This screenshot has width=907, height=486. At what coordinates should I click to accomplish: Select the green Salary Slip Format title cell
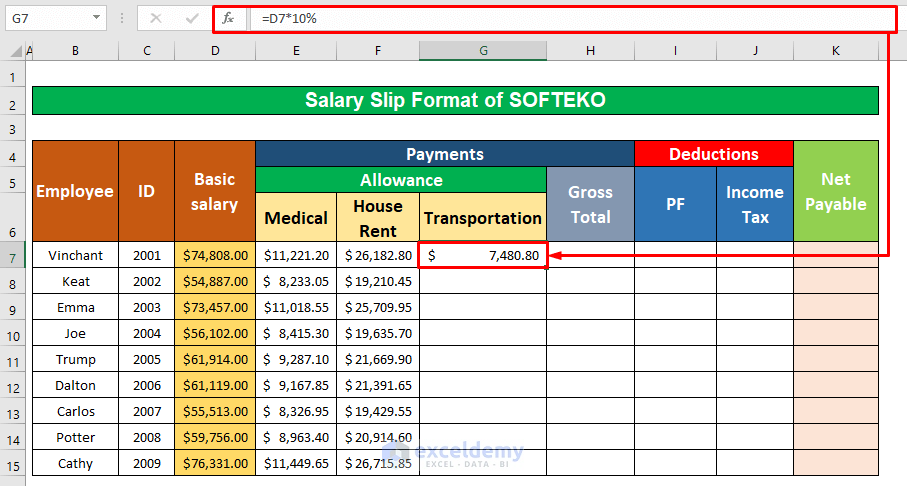455,100
